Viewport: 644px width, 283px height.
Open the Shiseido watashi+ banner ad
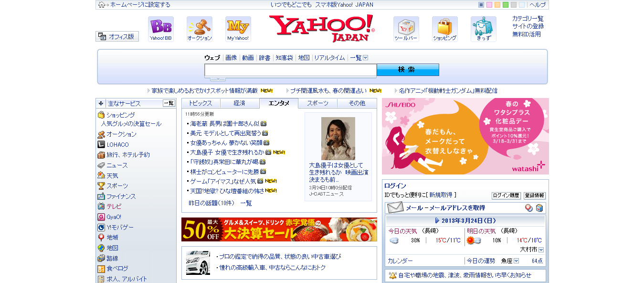[465, 136]
